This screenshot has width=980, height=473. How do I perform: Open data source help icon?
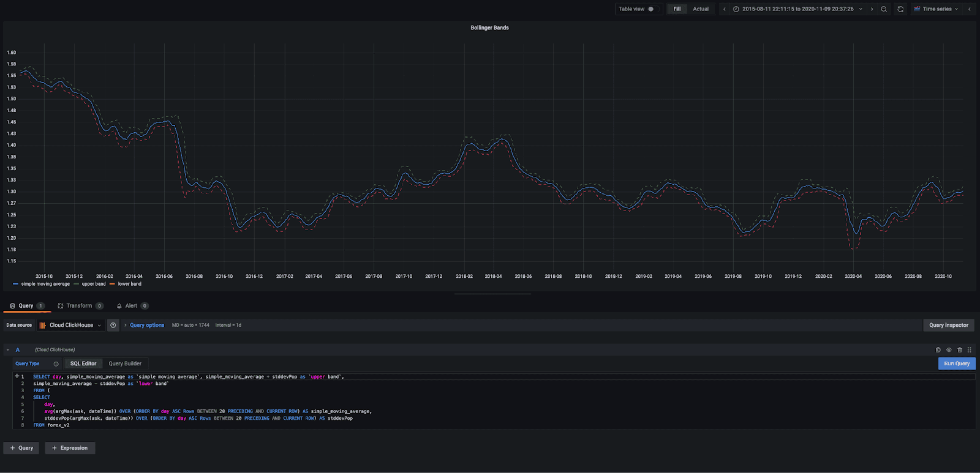(113, 326)
